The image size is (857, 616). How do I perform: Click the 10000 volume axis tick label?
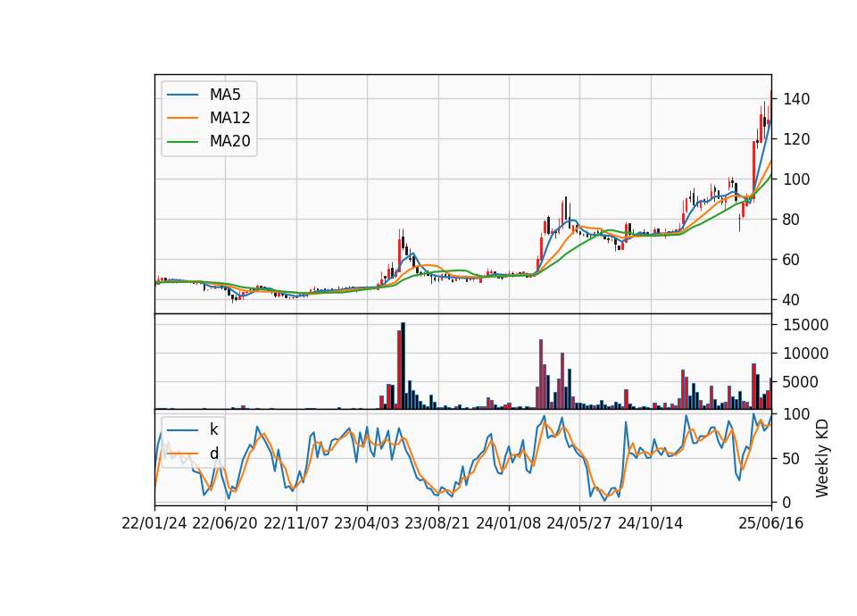click(805, 354)
